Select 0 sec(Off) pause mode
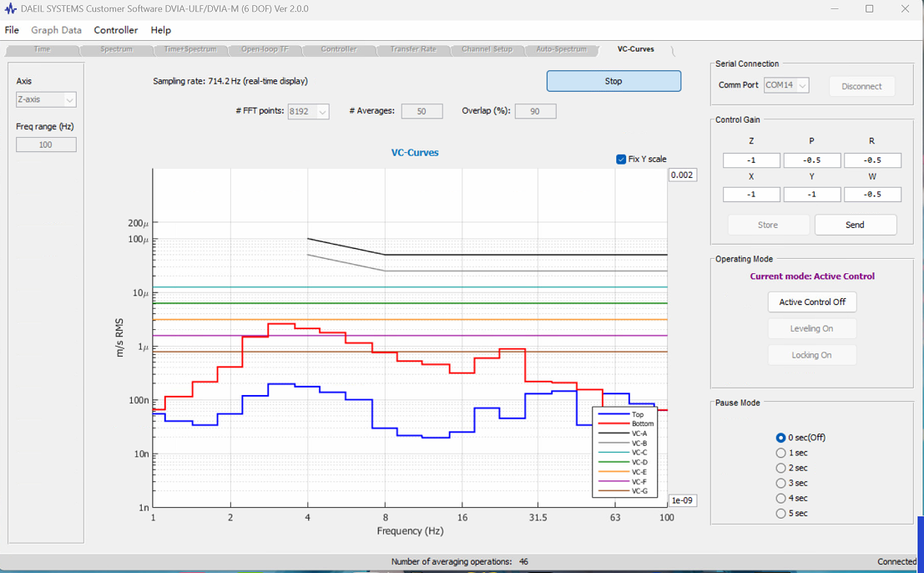Image resolution: width=924 pixels, height=573 pixels. coord(780,438)
